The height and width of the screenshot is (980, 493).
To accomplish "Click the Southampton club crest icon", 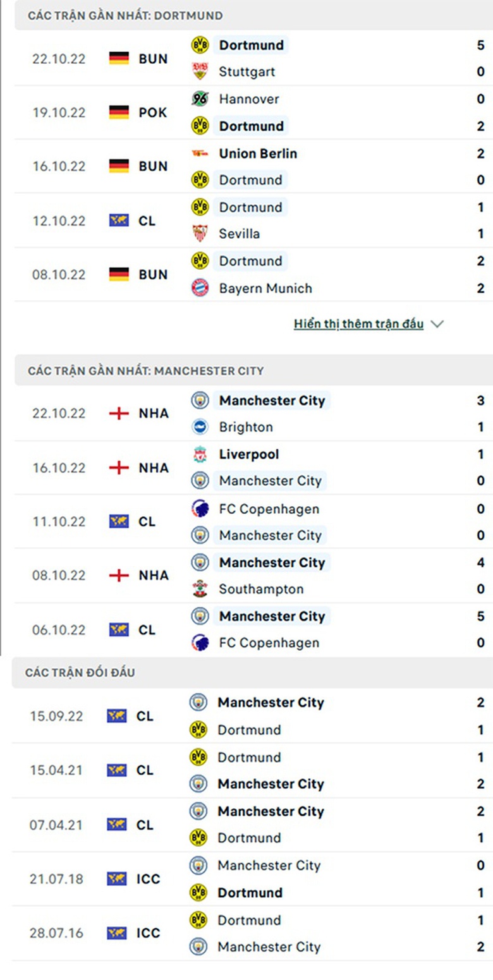I will coord(200,589).
